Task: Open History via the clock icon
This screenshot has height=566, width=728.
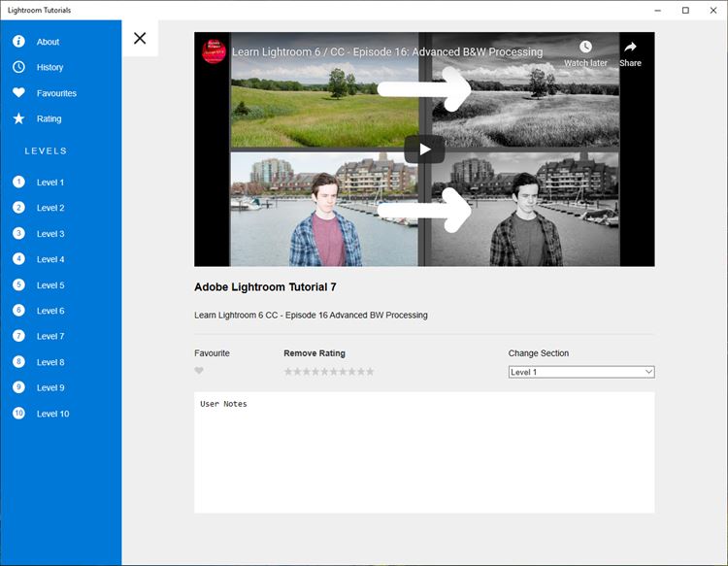Action: (18, 67)
